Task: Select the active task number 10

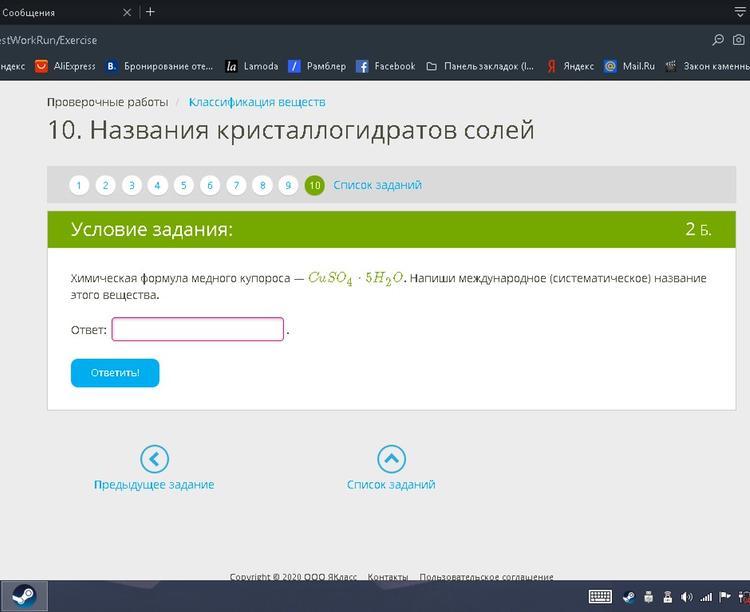Action: (315, 185)
